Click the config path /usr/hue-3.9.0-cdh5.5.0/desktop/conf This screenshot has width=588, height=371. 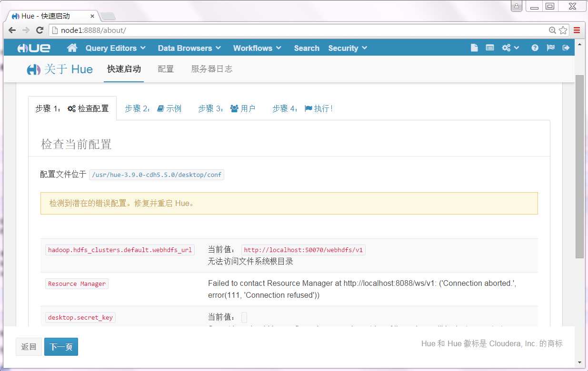point(157,175)
